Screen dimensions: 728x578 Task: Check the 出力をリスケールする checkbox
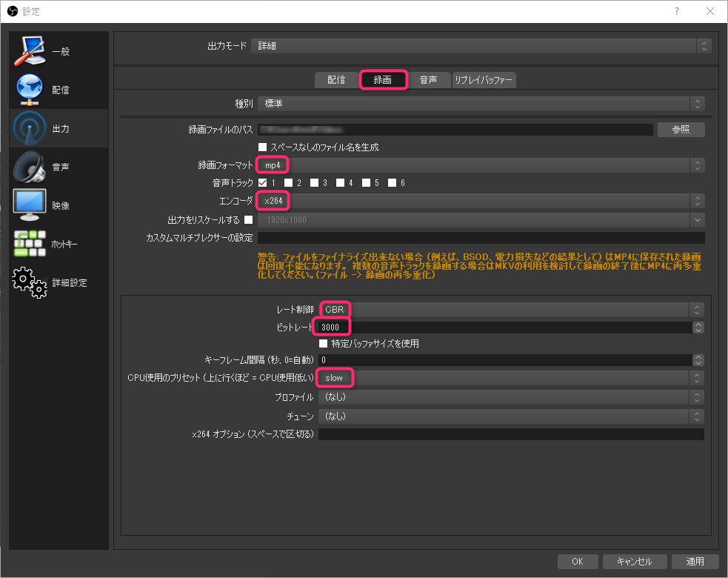click(x=248, y=219)
